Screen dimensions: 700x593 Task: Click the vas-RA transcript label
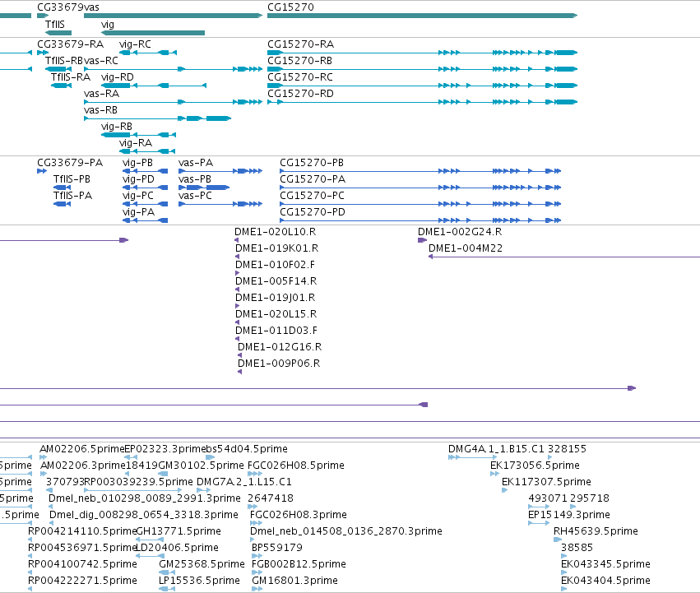point(101,94)
